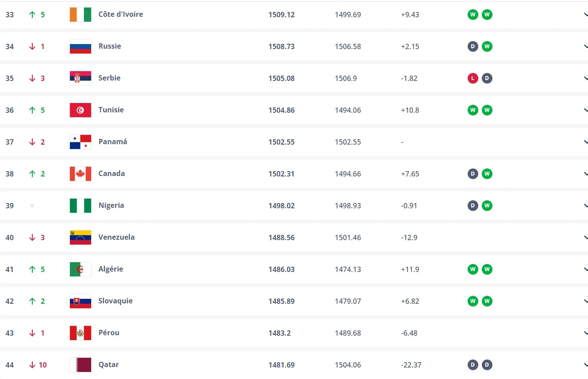Click the Côte d'Ivoire flag icon
This screenshot has height=379, width=588.
81,15
